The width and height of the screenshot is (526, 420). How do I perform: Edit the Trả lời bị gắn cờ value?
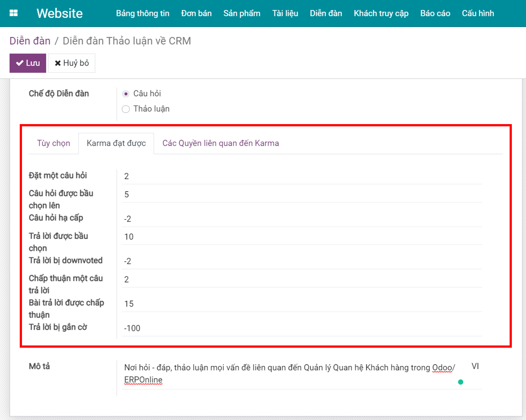click(x=302, y=328)
